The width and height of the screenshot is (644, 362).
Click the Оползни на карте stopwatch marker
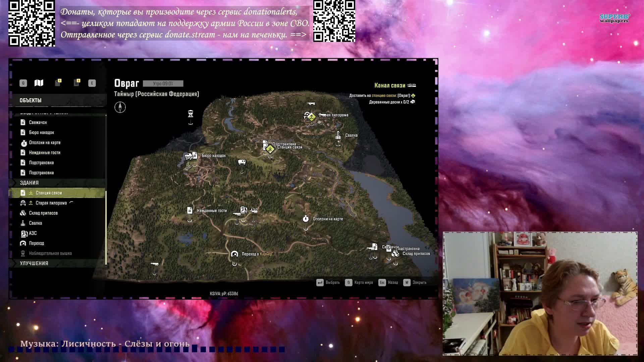pos(306,219)
